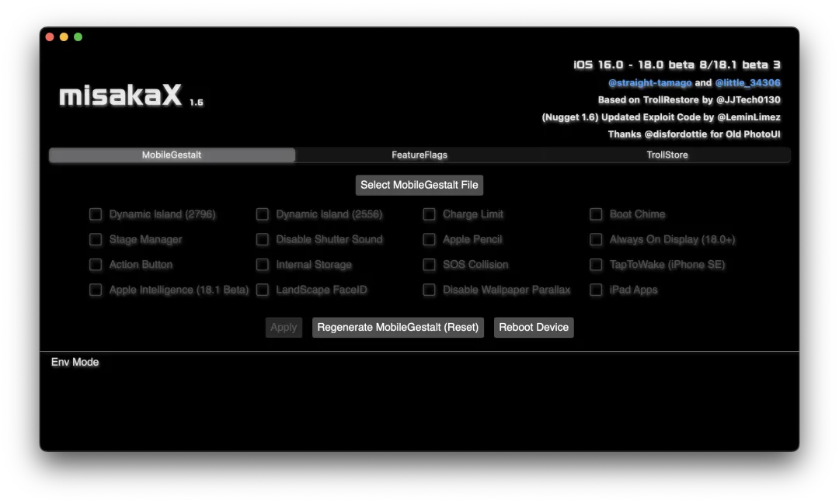This screenshot has width=839, height=504.
Task: Click Select MobileGestalt File button
Action: [x=419, y=185]
